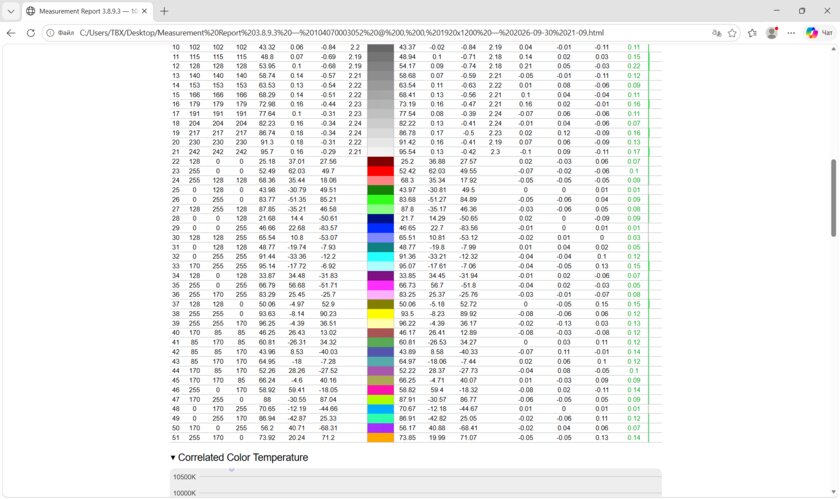Open the browser settings and more menu
The width and height of the screenshot is (840, 499).
(x=791, y=33)
